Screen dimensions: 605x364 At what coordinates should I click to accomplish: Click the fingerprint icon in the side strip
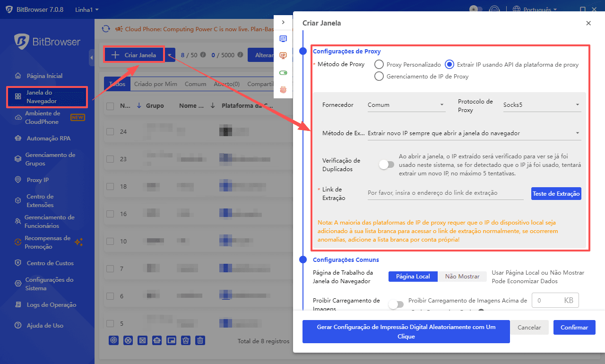click(283, 89)
